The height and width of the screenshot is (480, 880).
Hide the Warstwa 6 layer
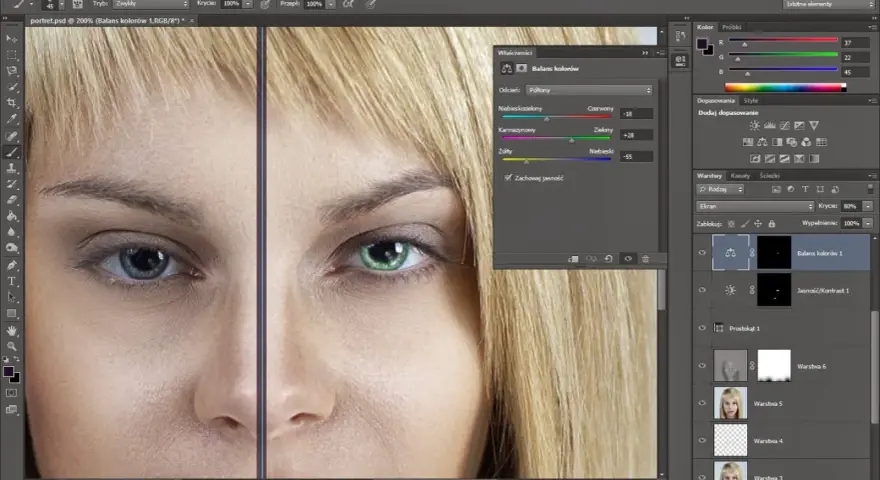(702, 365)
